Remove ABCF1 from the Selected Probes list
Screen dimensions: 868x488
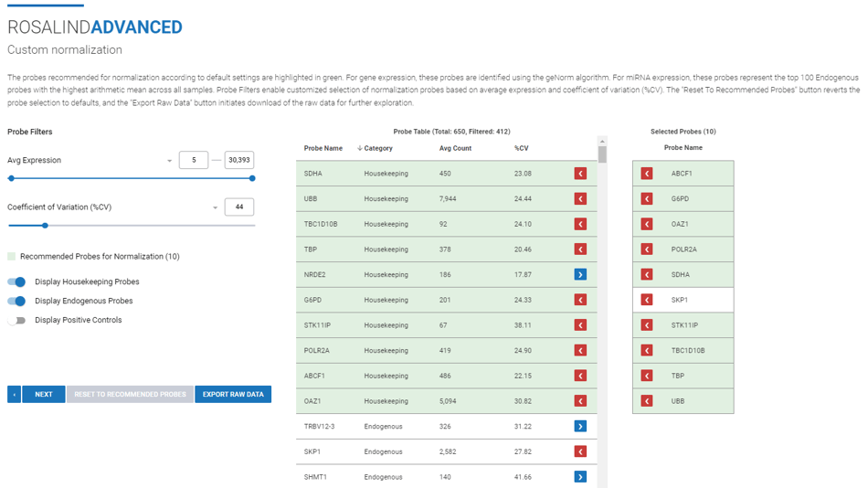point(647,174)
